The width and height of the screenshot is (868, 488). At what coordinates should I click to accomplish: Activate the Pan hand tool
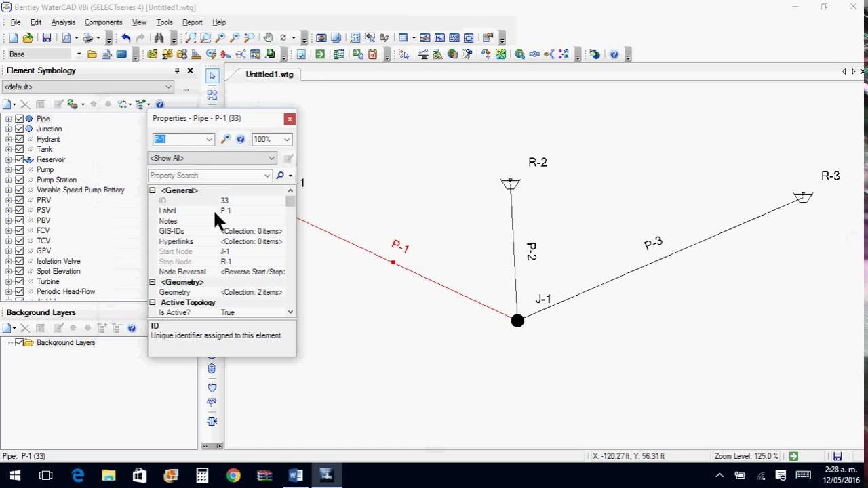pos(269,38)
